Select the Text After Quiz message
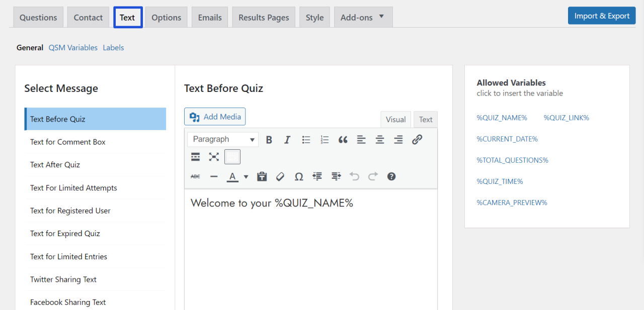The image size is (644, 310). (95, 165)
